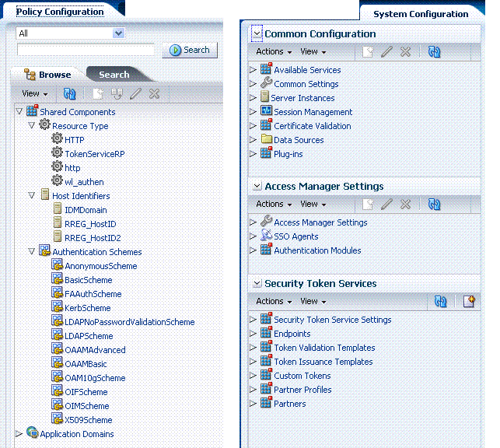Collapse the Resource Type tree node
500x448 pixels.
tap(32, 125)
